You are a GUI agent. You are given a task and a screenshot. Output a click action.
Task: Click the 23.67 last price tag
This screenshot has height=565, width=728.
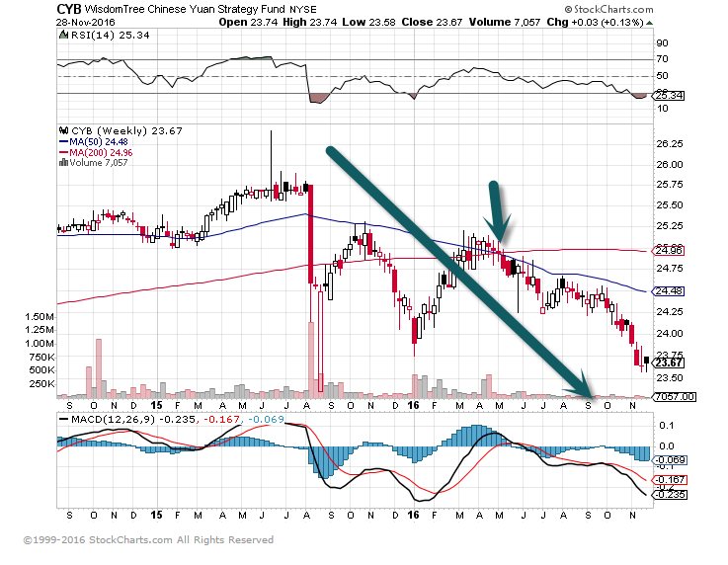(x=668, y=363)
